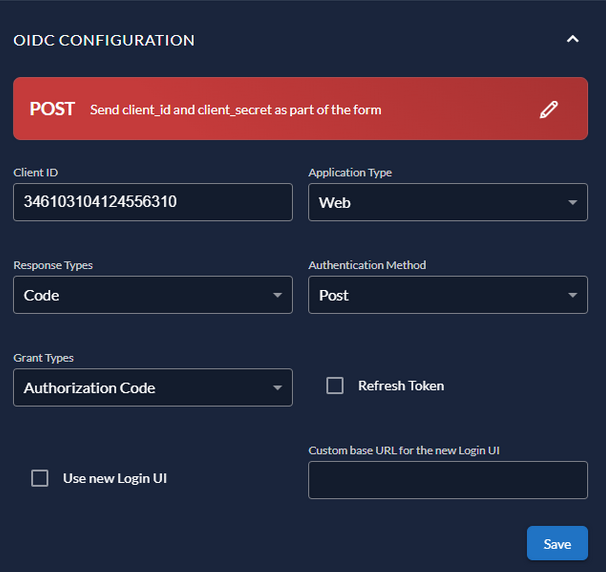This screenshot has height=572, width=606.
Task: Click the Grant Types dropdown arrow
Action: click(277, 388)
